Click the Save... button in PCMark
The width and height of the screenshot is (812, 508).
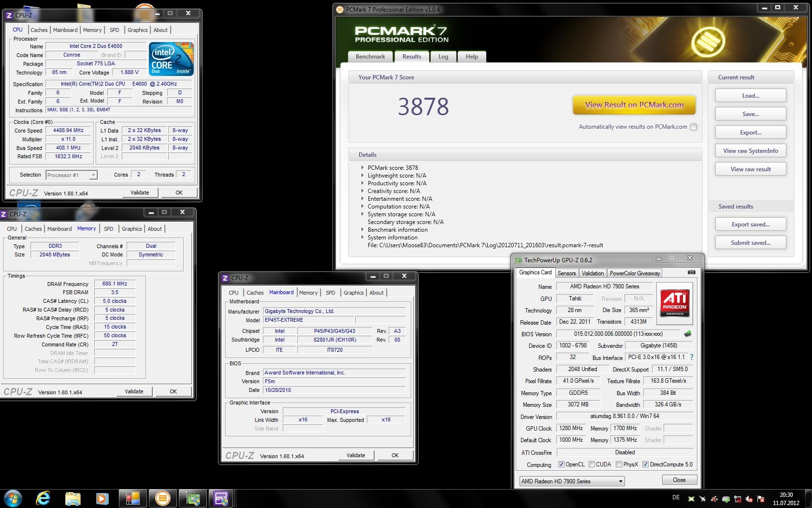[x=751, y=114]
